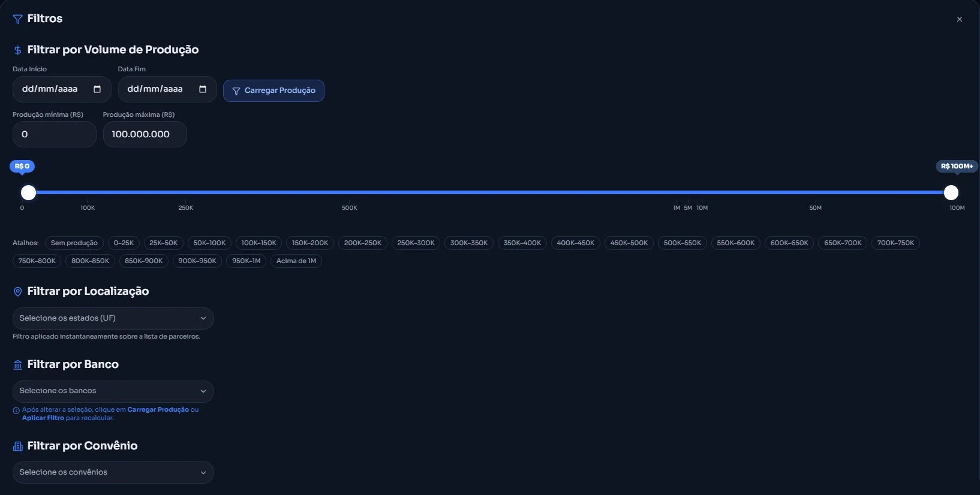Close the Filtros panel
Image resolution: width=980 pixels, height=495 pixels.
[x=959, y=19]
